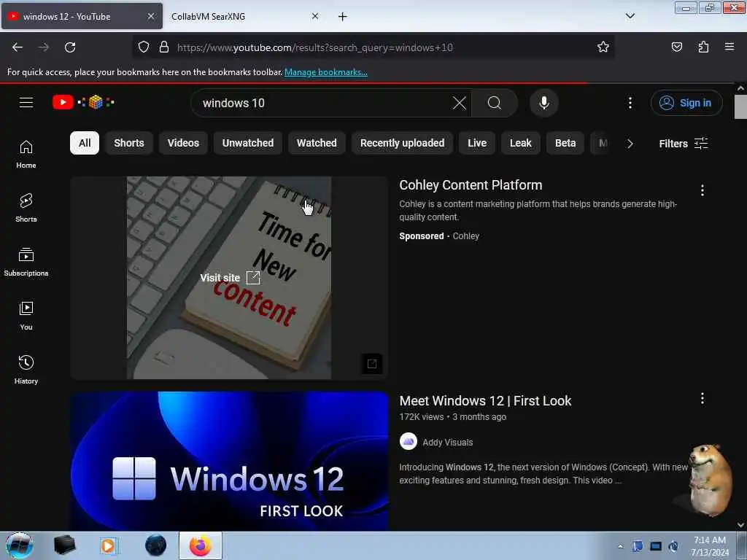Open Firefox application menu icon
The image size is (747, 560).
(x=729, y=47)
